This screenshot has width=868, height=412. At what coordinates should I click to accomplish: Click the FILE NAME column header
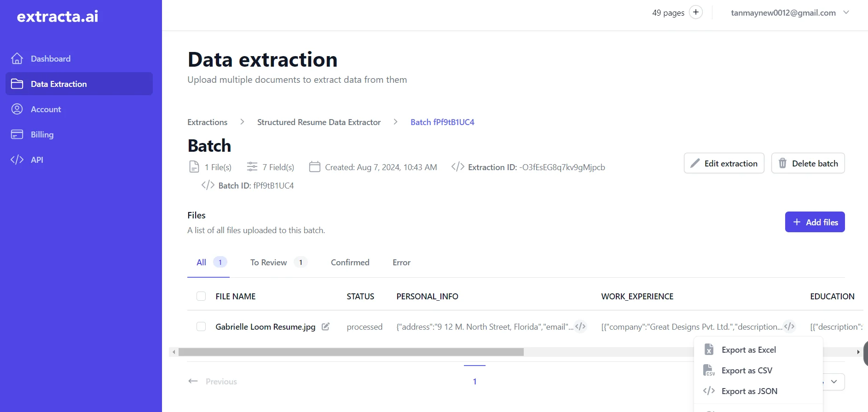pos(235,297)
